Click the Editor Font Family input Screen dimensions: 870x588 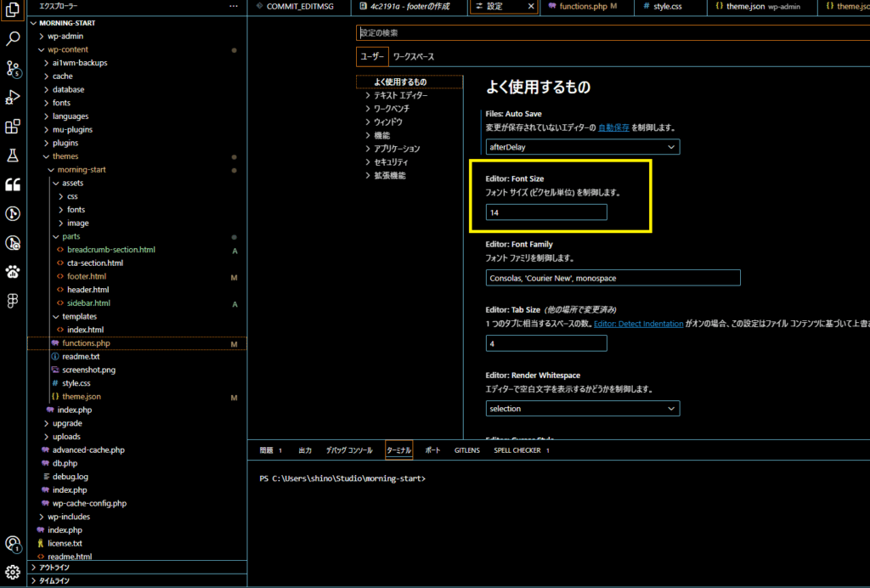613,278
